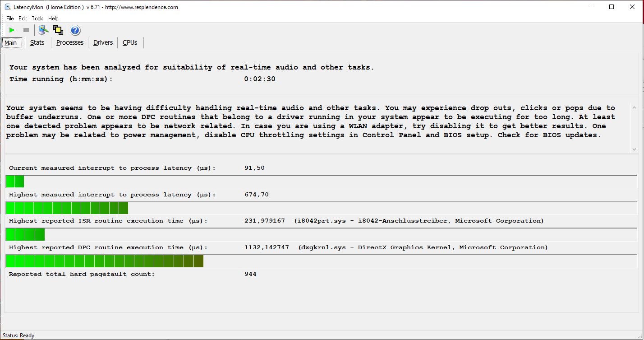
Task: Open the File menu
Action: (x=10, y=19)
